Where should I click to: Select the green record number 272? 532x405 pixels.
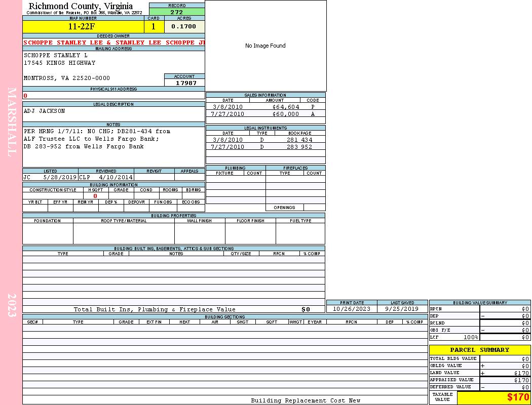click(x=177, y=12)
